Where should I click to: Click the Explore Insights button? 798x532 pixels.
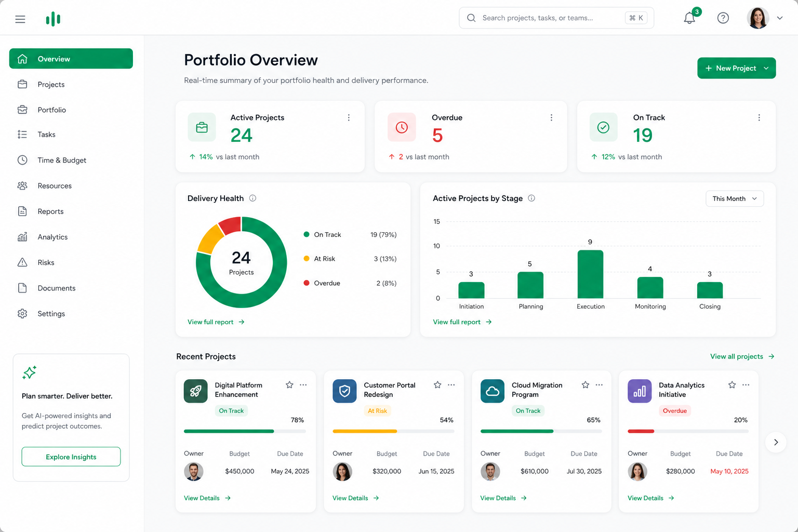[x=71, y=457]
